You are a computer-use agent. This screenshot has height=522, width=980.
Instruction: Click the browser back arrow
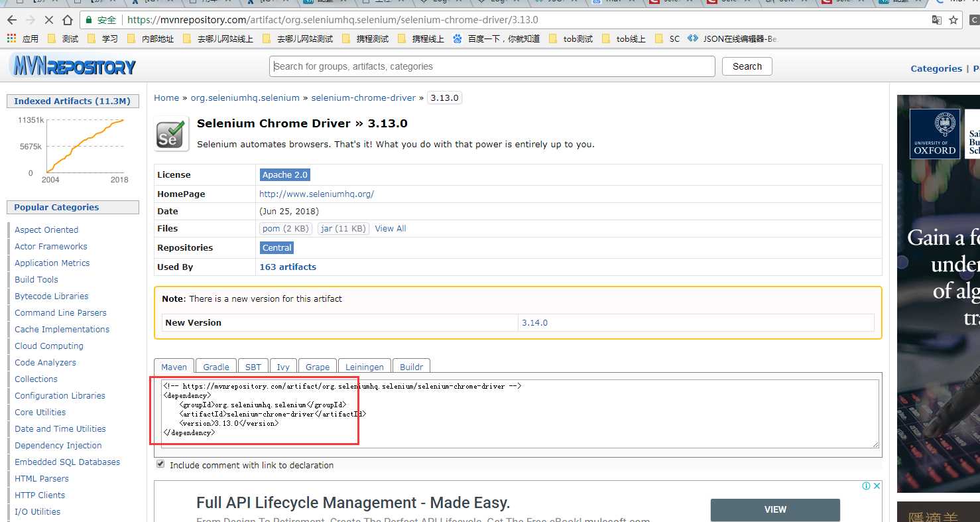point(11,20)
